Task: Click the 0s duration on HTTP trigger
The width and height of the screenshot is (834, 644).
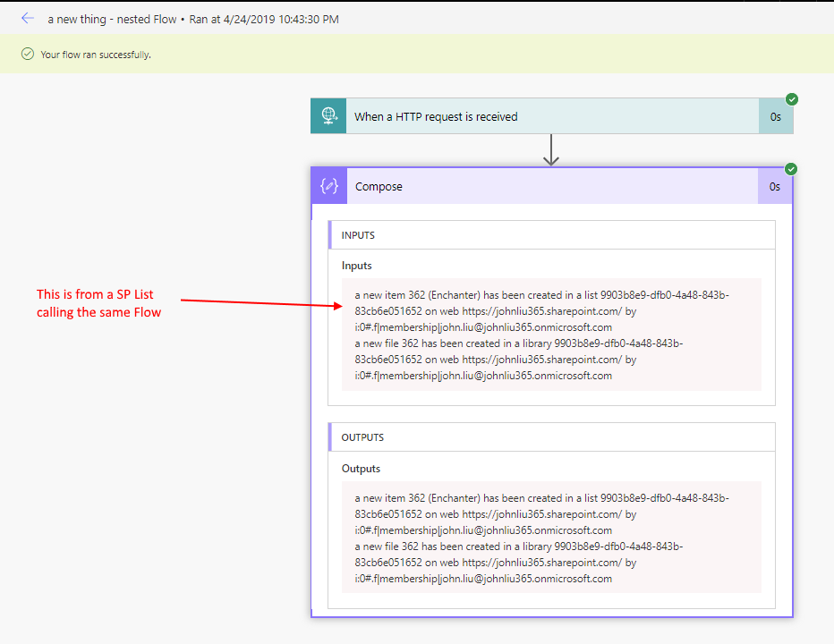Action: (x=775, y=116)
